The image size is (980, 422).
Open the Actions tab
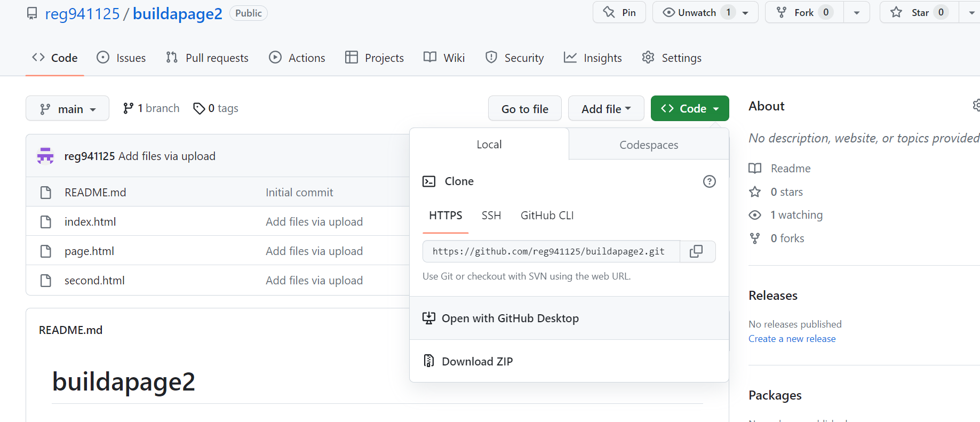click(297, 58)
